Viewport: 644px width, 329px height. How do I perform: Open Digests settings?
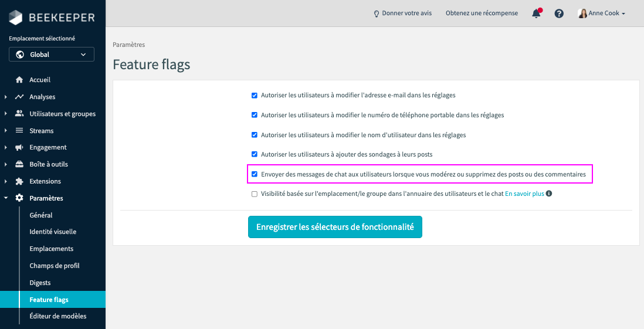(x=40, y=283)
